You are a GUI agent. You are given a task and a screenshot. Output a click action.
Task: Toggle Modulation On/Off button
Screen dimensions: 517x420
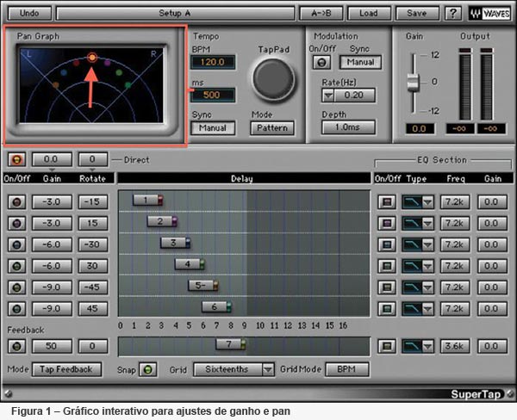(x=321, y=62)
